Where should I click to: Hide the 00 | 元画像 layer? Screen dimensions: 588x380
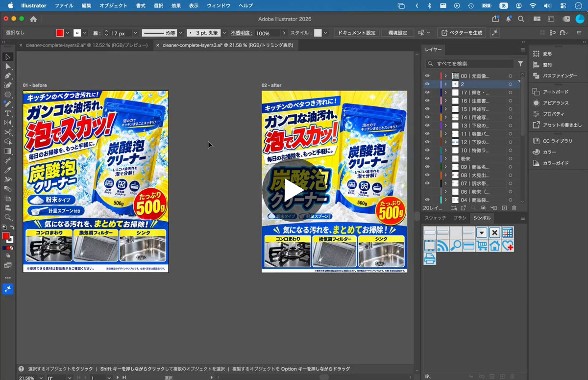pyautogui.click(x=427, y=76)
